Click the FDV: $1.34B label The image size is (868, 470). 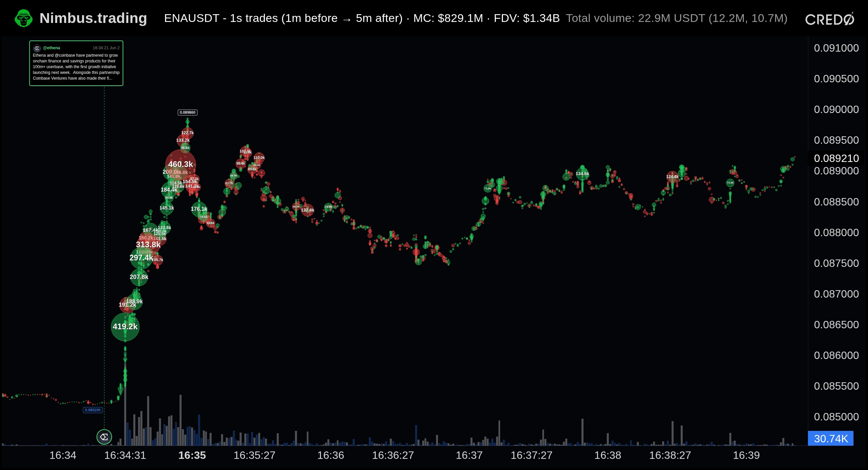pyautogui.click(x=526, y=18)
